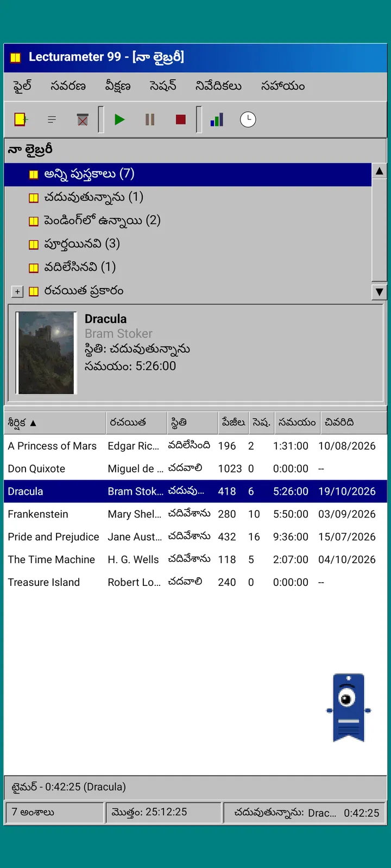Click the blue bookmark mascot character
Image resolution: width=391 pixels, height=868 pixels.
349,708
